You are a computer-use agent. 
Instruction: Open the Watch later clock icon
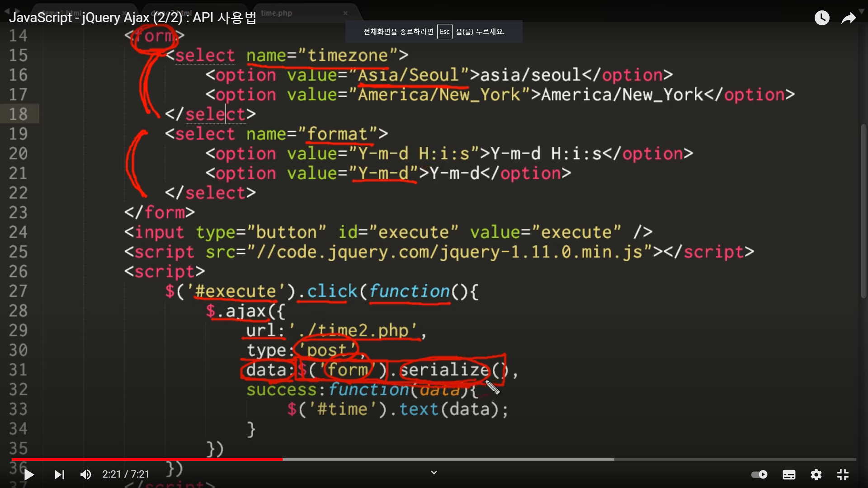pyautogui.click(x=822, y=18)
